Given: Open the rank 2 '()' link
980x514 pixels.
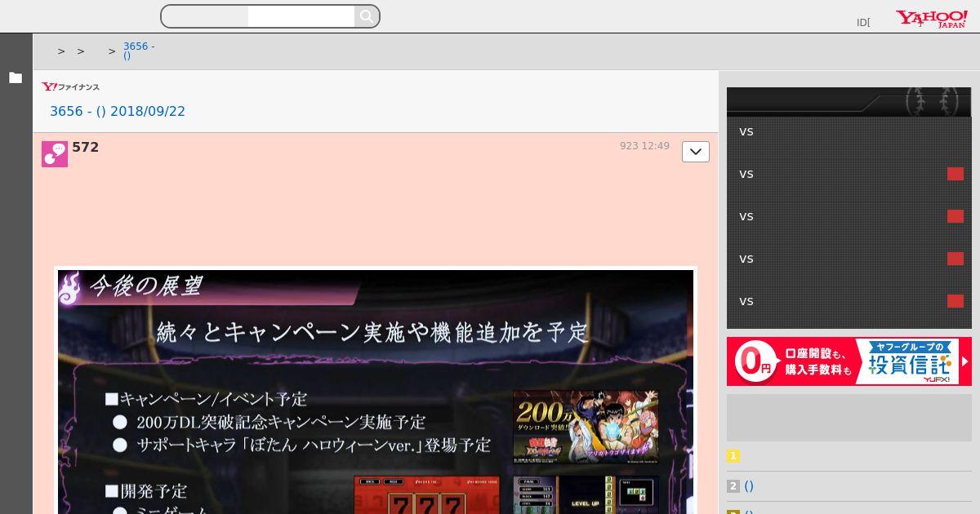Looking at the screenshot, I should (749, 486).
